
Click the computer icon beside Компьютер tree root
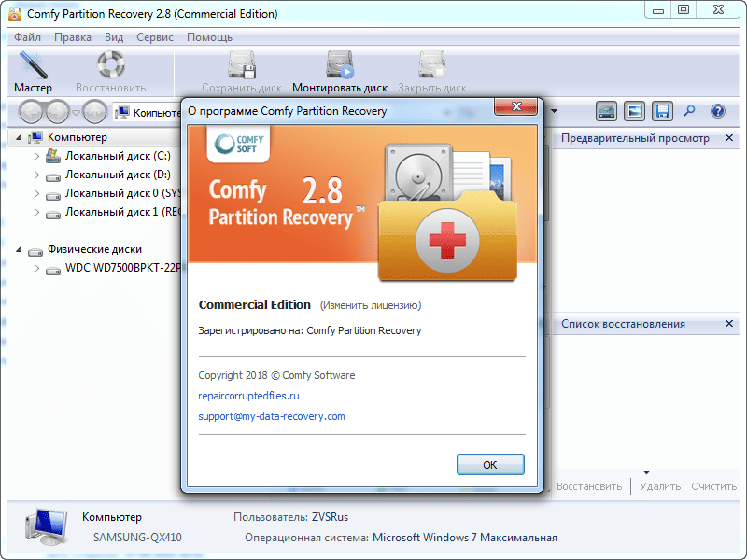(35, 137)
